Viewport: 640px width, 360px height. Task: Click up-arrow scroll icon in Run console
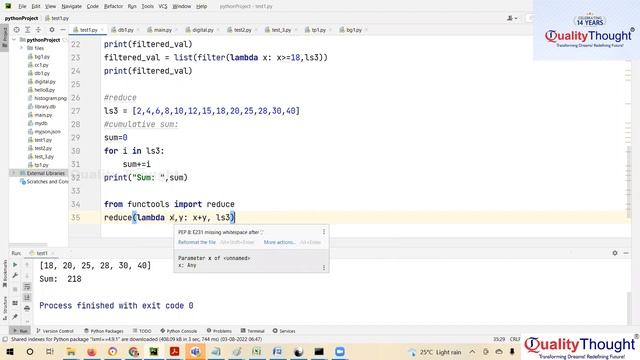click(x=27, y=264)
